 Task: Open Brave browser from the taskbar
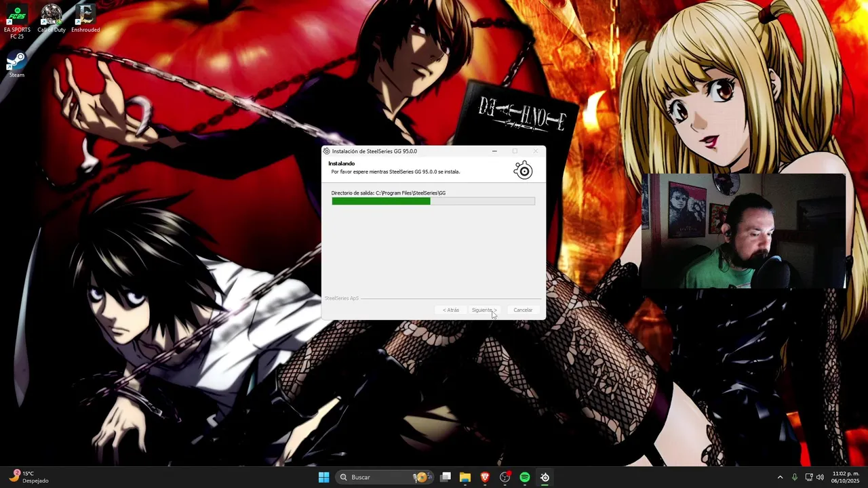pos(485,477)
